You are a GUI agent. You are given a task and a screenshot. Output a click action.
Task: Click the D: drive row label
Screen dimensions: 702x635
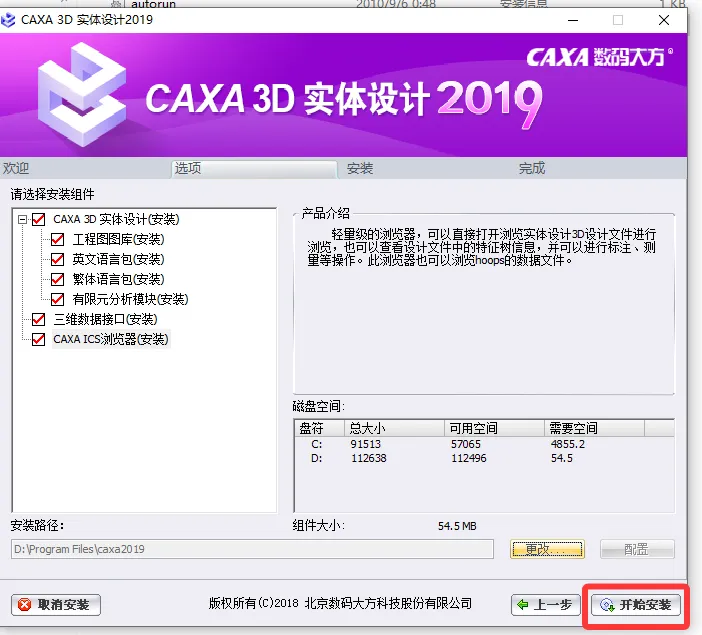(317, 458)
